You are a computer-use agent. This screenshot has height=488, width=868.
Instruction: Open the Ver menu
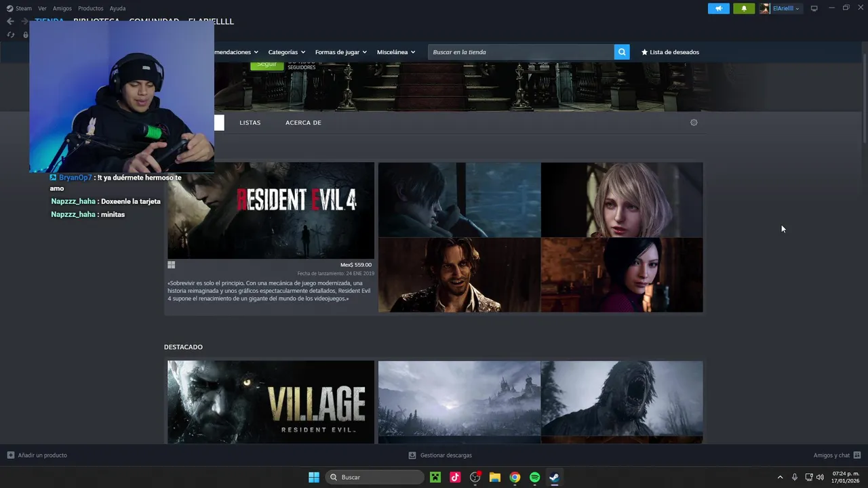coord(42,8)
